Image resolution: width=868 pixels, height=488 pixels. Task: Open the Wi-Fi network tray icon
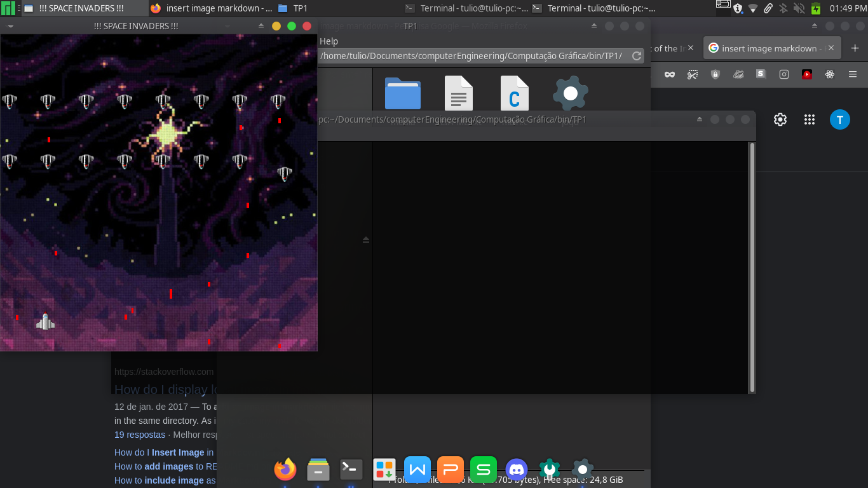coord(753,8)
